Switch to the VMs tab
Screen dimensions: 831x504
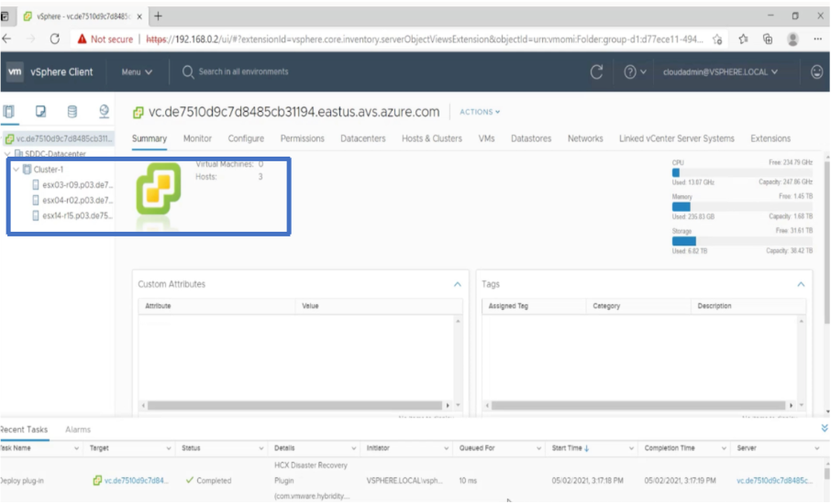[x=486, y=138]
